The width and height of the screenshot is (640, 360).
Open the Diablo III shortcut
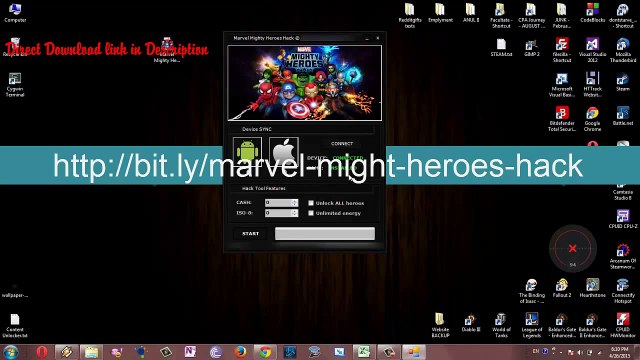coord(471,323)
